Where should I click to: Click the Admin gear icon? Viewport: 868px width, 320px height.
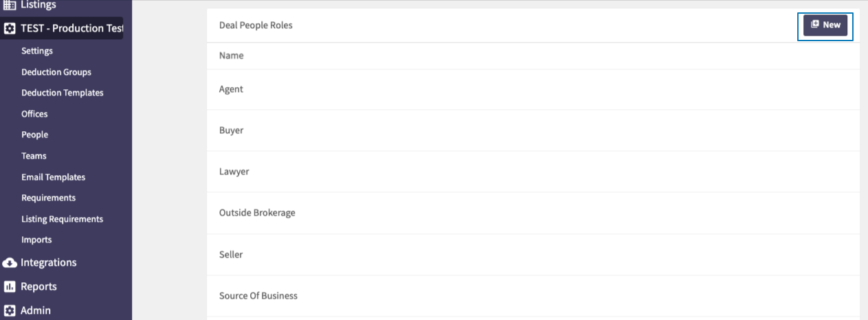point(10,310)
